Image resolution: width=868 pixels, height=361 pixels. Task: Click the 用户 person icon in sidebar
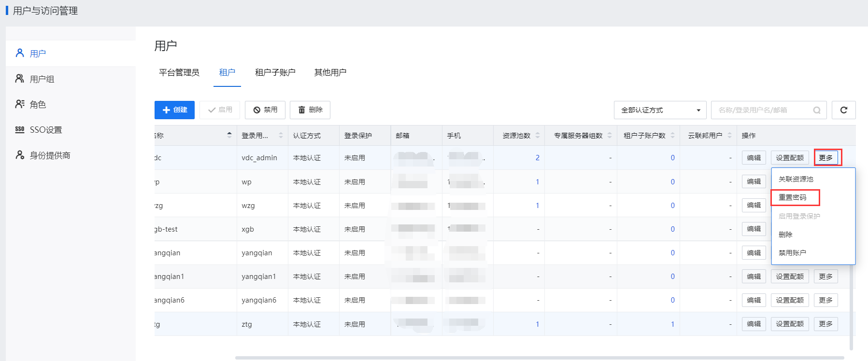tap(20, 53)
